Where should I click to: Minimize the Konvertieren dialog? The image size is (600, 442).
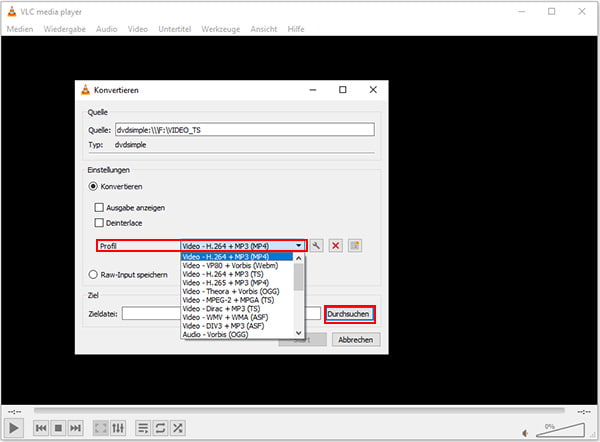(313, 90)
